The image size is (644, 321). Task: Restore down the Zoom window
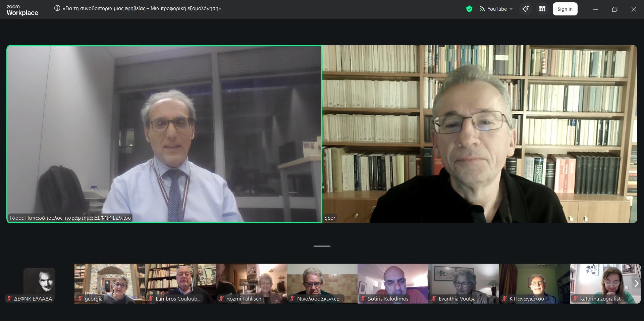(x=614, y=9)
